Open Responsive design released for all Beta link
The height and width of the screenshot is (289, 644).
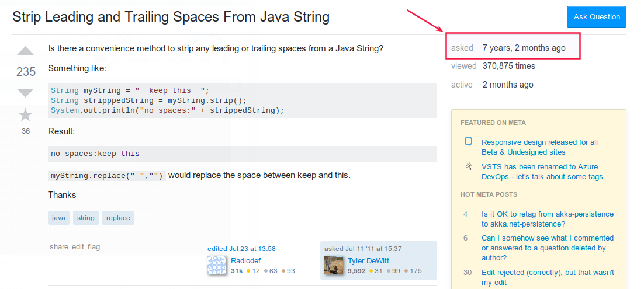click(539, 147)
